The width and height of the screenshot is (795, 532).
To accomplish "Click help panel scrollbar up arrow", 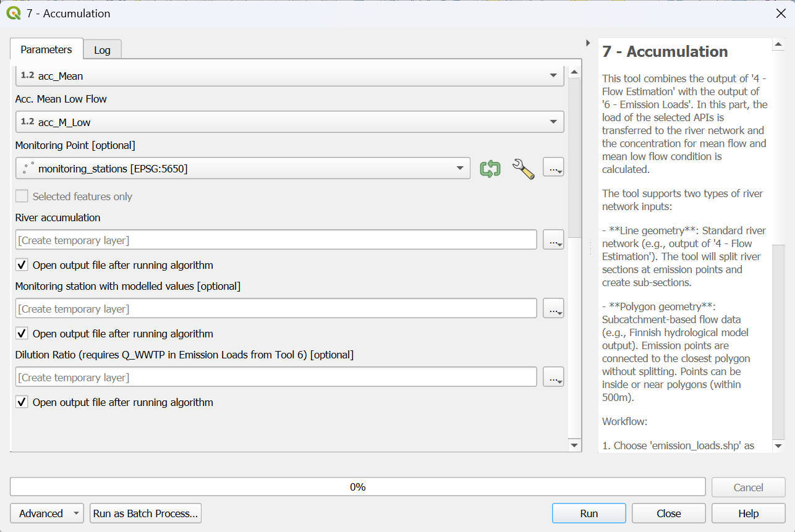I will 778,45.
